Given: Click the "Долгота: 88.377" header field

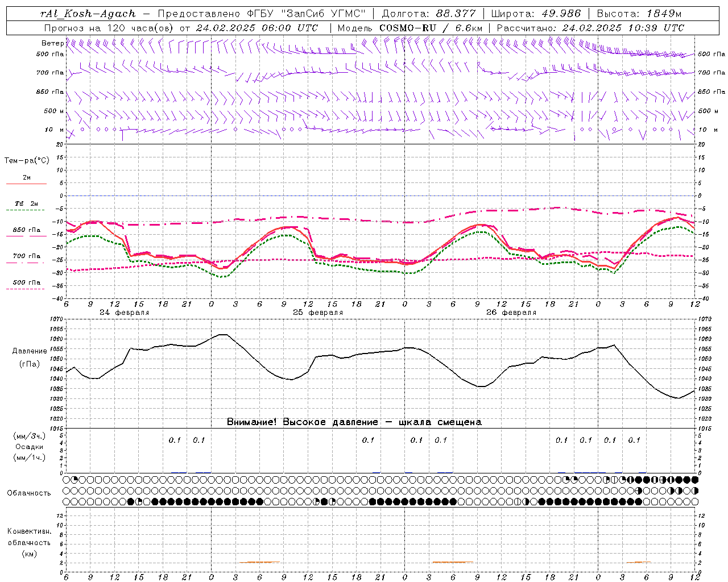Looking at the screenshot, I should pos(428,14).
